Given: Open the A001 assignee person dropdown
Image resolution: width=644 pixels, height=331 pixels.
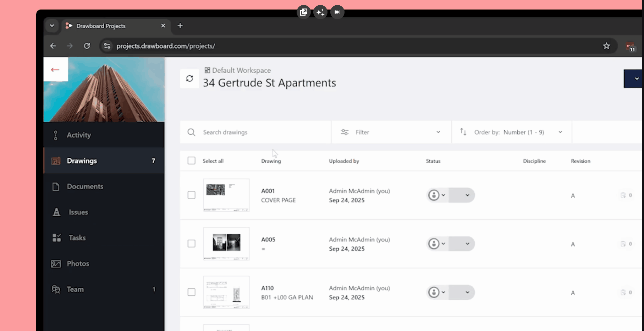Looking at the screenshot, I should point(437,195).
